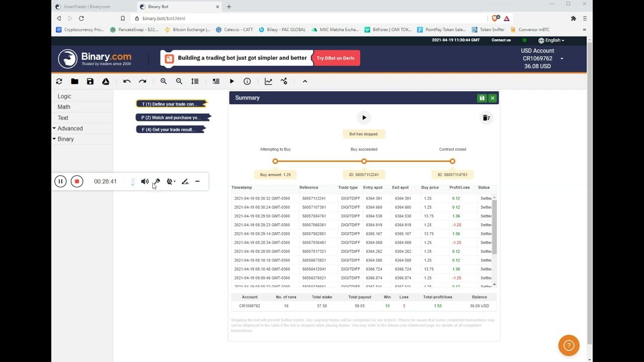Start the bot with the summary play button

point(364,118)
